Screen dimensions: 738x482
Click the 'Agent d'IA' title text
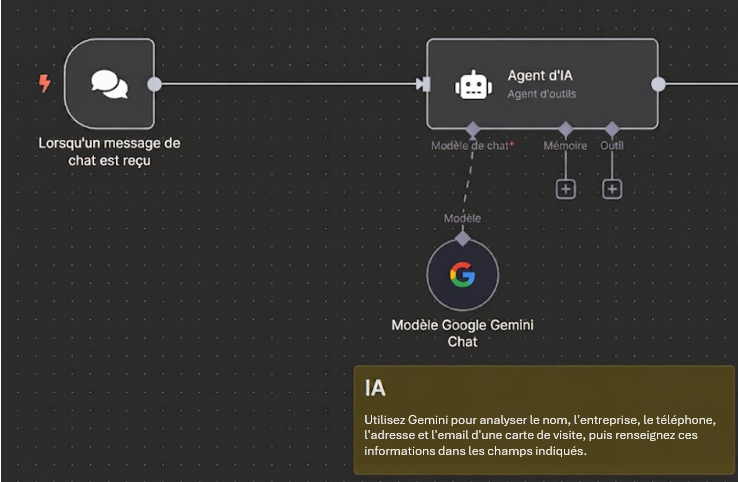tap(540, 75)
